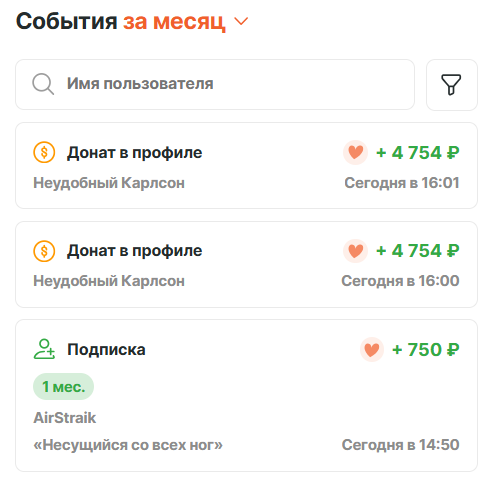Click heart icon on 16:00 donation
Viewport: 493px width, 481px height.
355,251
